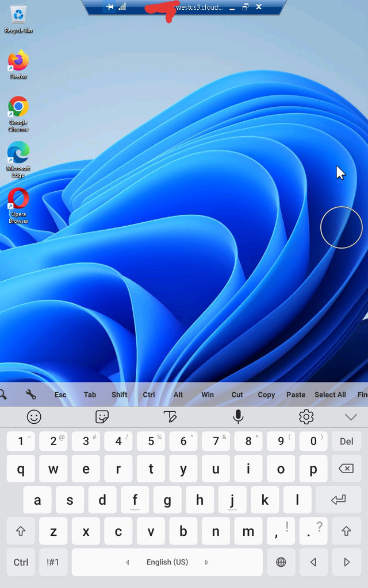The height and width of the screenshot is (588, 368).
Task: Collapse the keyboard with down chevron
Action: tap(350, 417)
